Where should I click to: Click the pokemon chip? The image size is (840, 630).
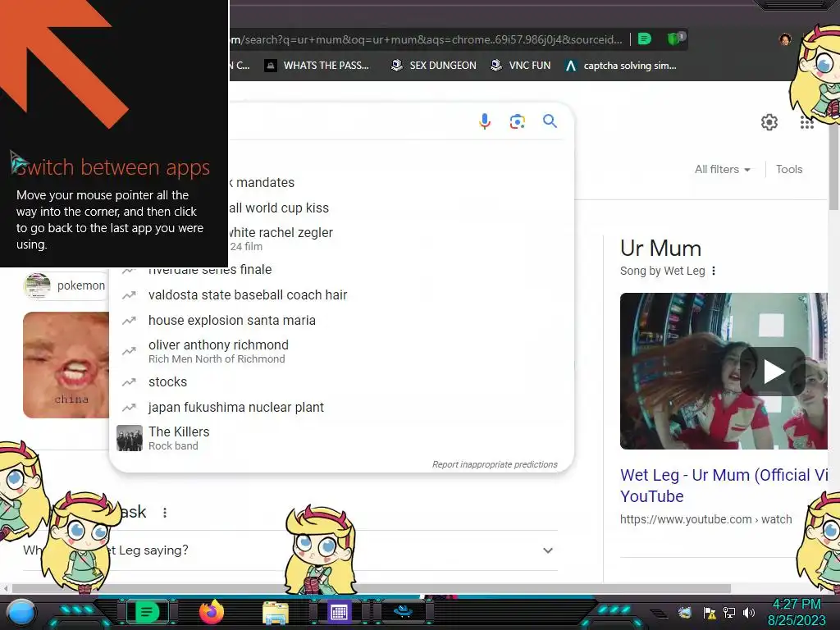(x=66, y=285)
